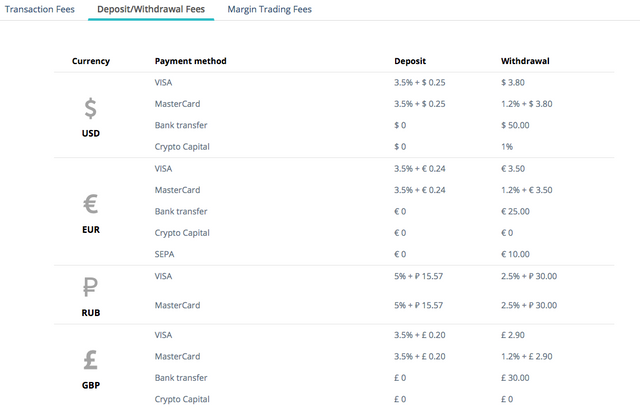The height and width of the screenshot is (408, 640).
Task: Click the RUB currency label
Action: 91,312
